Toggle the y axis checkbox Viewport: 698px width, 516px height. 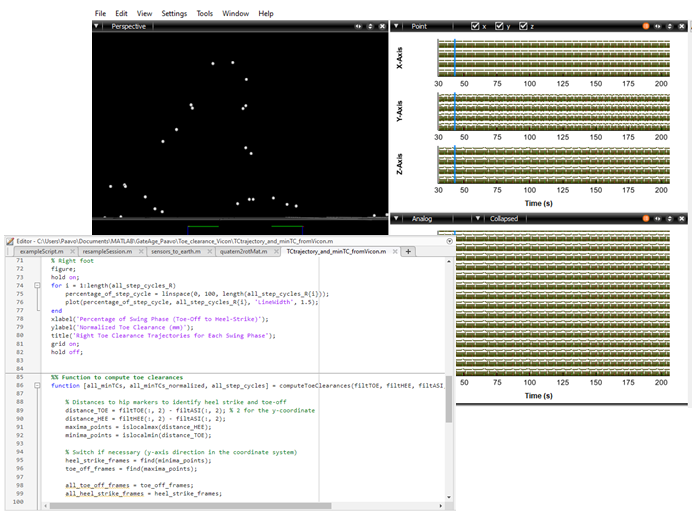tap(499, 26)
